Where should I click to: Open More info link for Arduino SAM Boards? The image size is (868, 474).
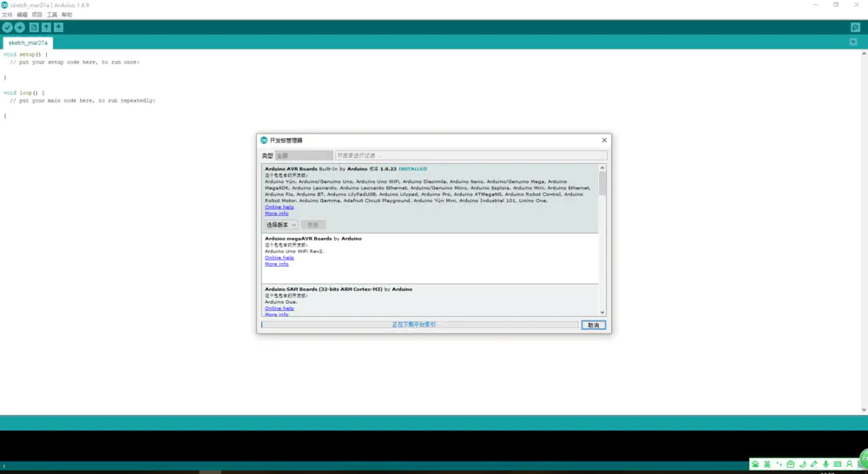276,314
